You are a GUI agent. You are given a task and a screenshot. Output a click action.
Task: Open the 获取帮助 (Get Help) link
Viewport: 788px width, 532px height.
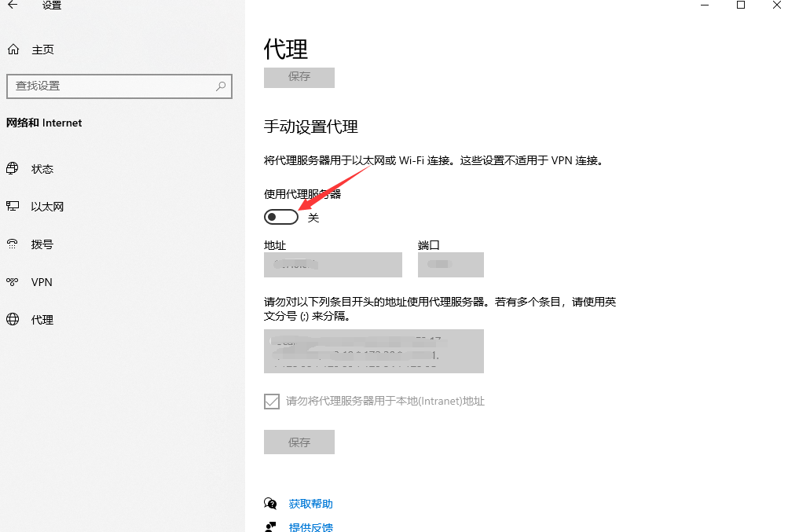(311, 503)
